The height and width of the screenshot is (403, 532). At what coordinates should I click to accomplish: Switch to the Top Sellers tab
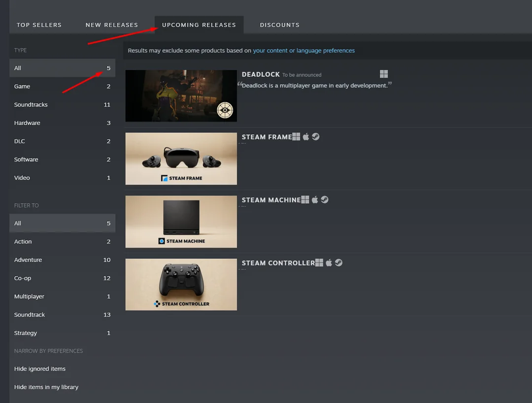pos(39,25)
